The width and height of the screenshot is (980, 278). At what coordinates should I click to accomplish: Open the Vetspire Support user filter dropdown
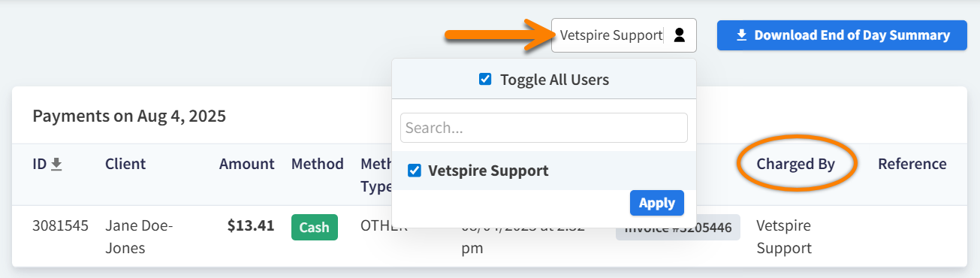(x=624, y=35)
